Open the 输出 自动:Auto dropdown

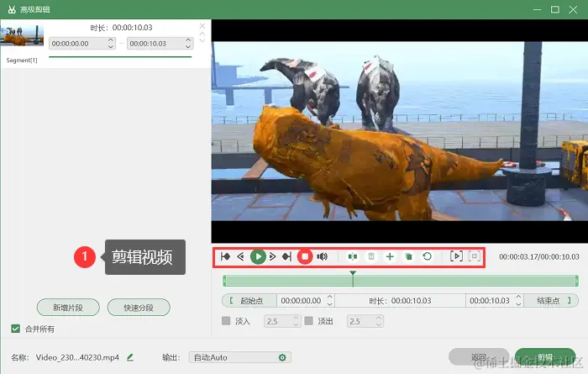(240, 357)
